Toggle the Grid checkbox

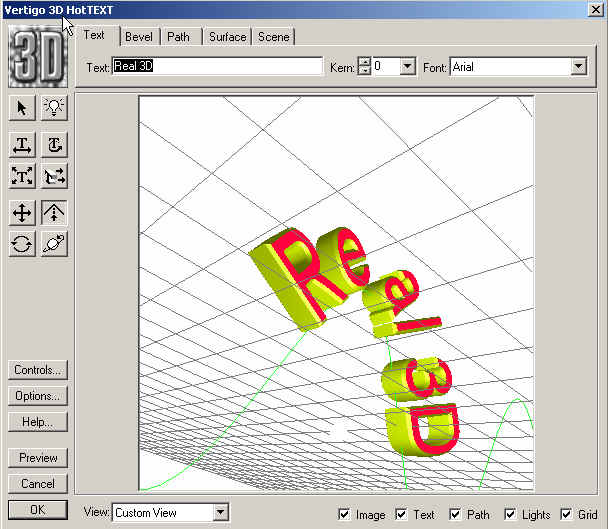coord(566,515)
